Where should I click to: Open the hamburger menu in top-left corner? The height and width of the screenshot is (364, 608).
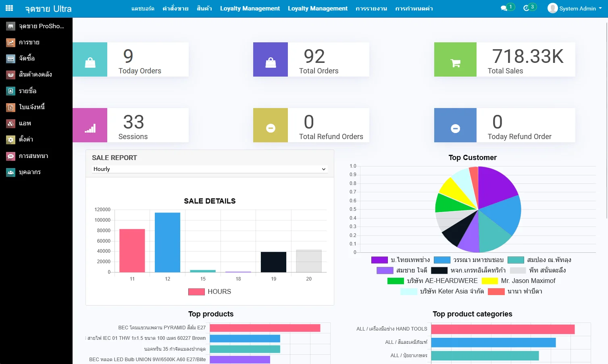tap(9, 8)
